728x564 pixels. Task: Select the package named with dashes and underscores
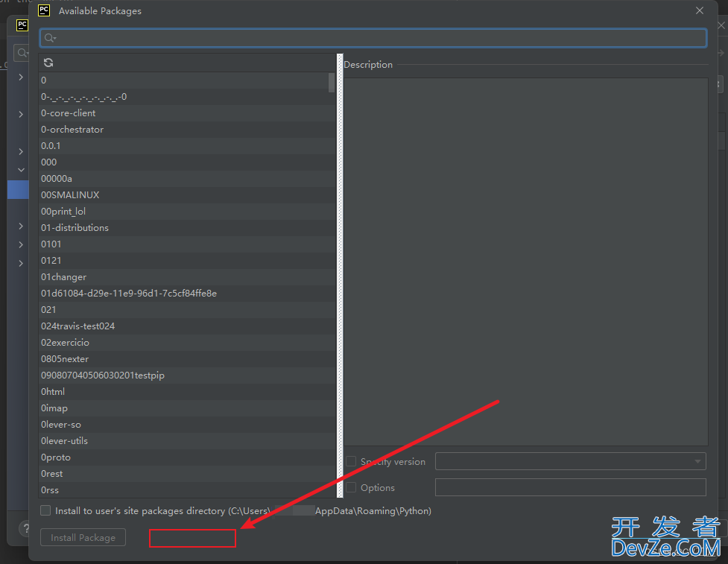coord(186,97)
